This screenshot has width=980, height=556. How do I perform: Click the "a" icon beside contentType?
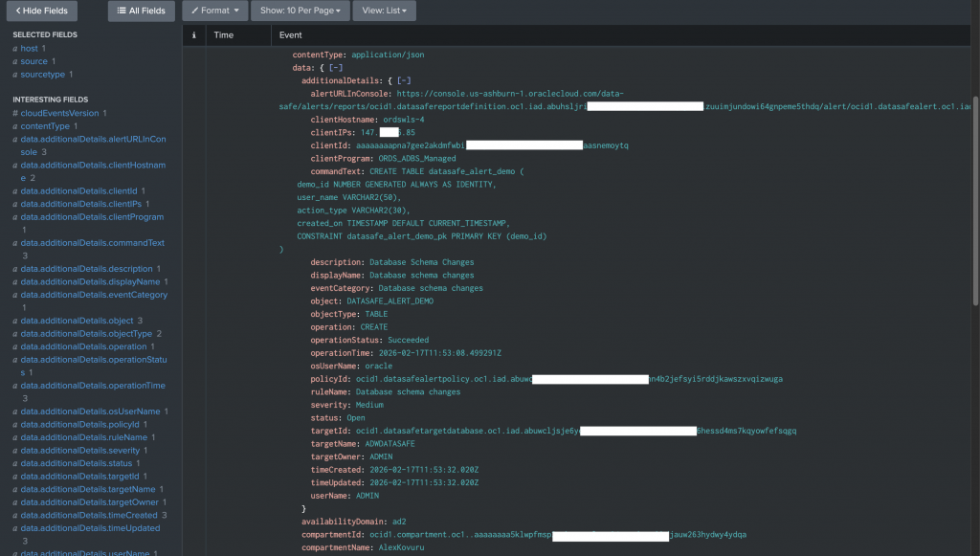pos(14,125)
